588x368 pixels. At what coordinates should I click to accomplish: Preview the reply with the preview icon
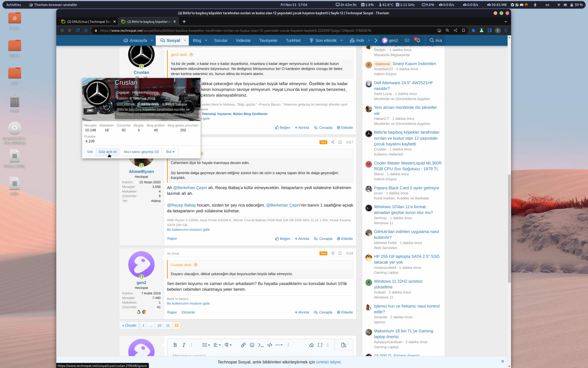pyautogui.click(x=344, y=345)
